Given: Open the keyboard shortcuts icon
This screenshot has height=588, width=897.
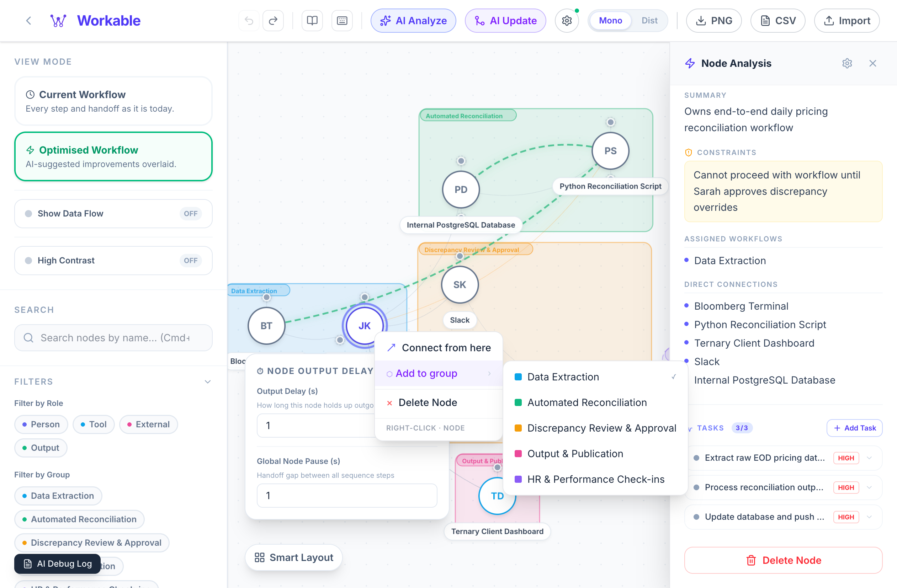Looking at the screenshot, I should pos(342,21).
